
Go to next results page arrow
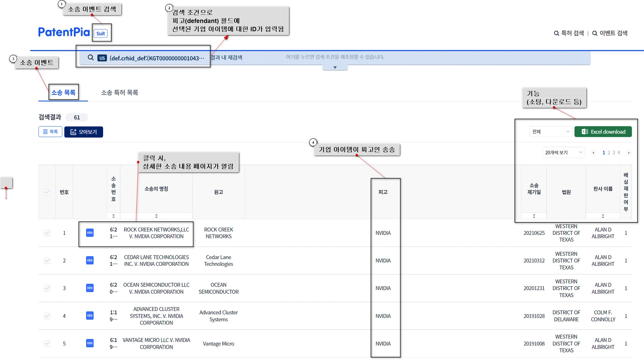629,153
